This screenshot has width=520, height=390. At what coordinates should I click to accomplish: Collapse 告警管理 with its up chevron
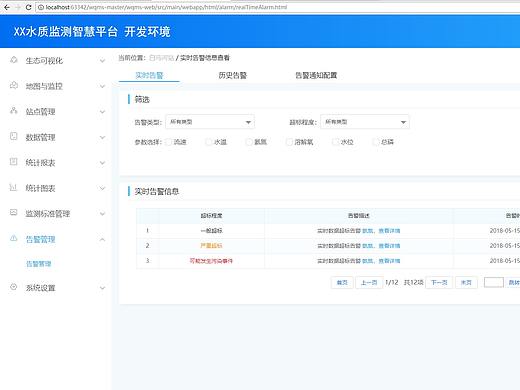click(x=102, y=239)
